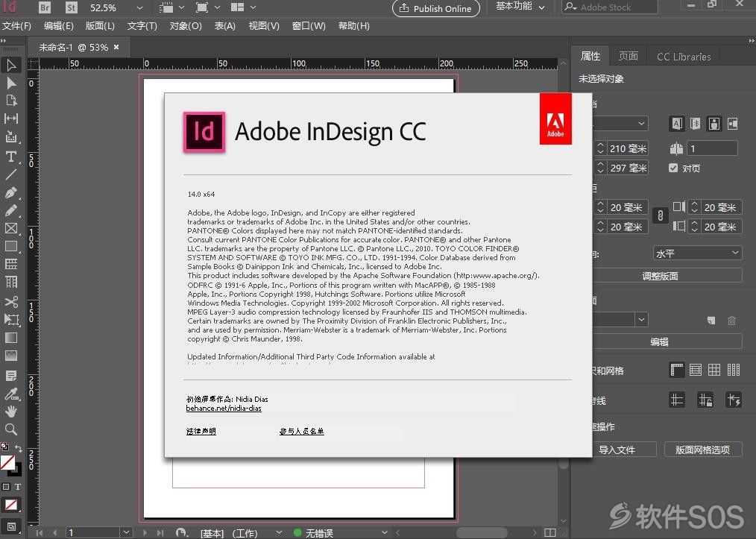
Task: Select the Page tool
Action: 11,101
